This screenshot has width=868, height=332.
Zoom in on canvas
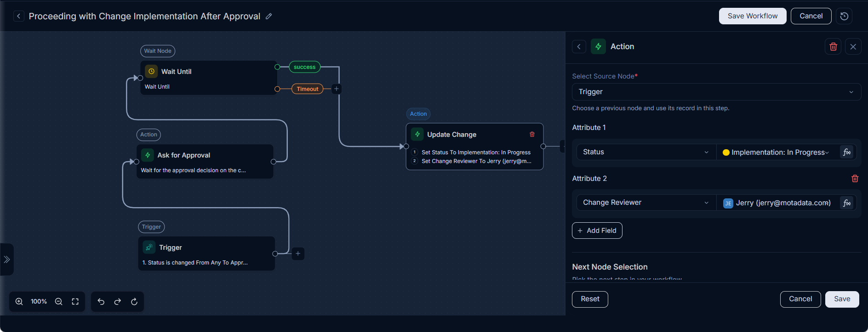click(19, 302)
